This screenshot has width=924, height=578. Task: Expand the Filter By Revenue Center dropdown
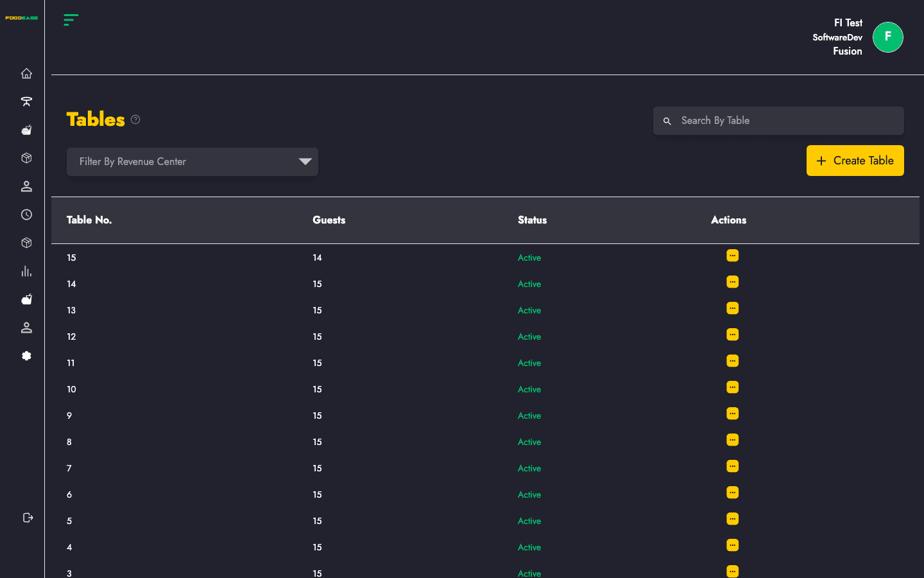pyautogui.click(x=193, y=162)
